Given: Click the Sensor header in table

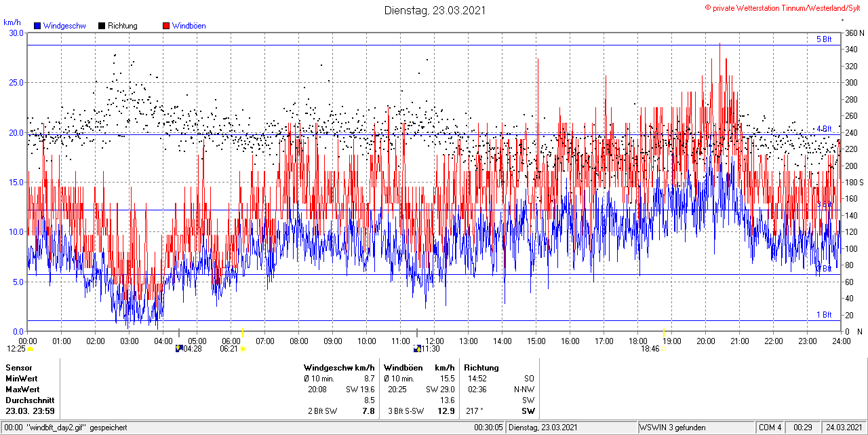Looking at the screenshot, I should [19, 368].
